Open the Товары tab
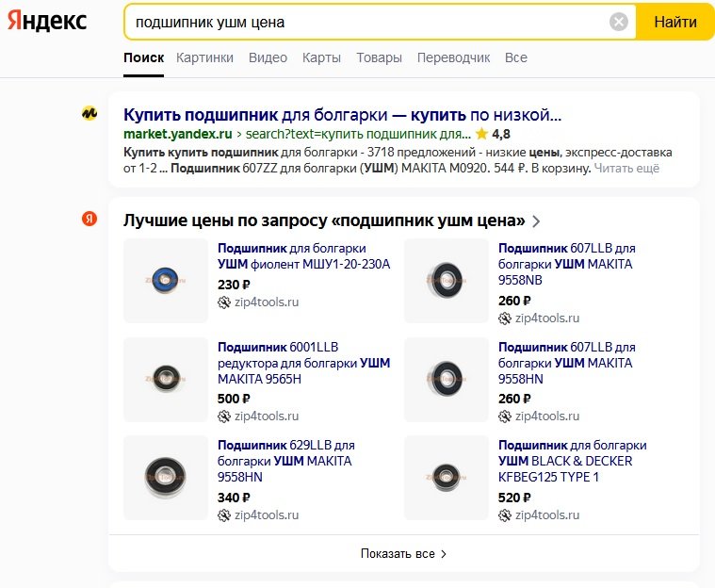715x588 pixels. point(379,57)
